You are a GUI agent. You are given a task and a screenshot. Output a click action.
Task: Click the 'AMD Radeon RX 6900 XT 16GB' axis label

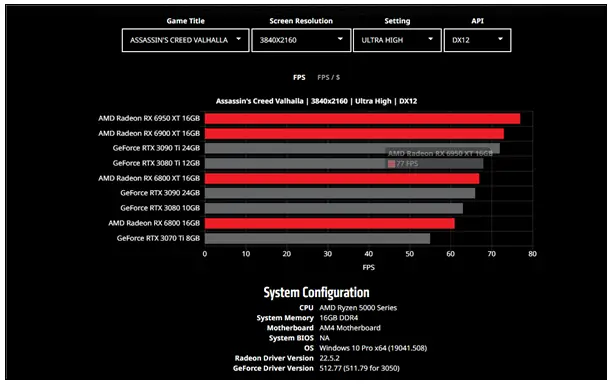(x=149, y=133)
